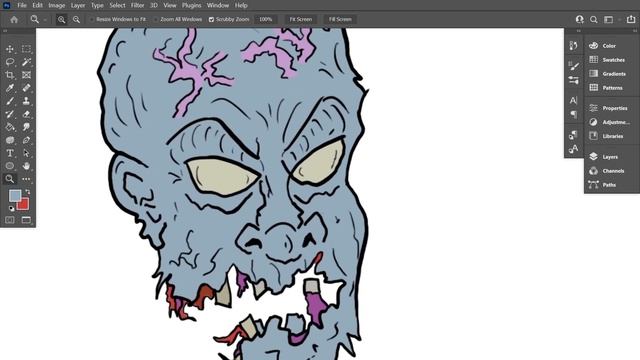
Task: Open the Edit Toolbar three-dots menu
Action: [26, 179]
